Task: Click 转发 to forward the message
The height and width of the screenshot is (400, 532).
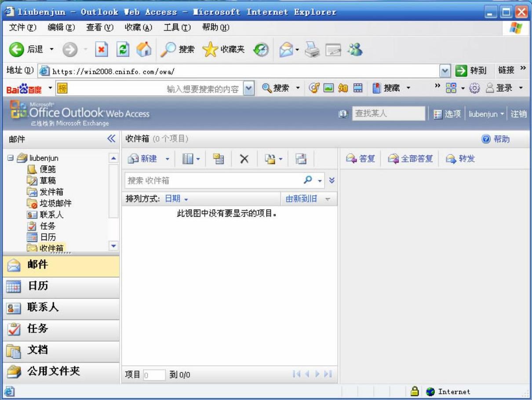Action: 460,159
